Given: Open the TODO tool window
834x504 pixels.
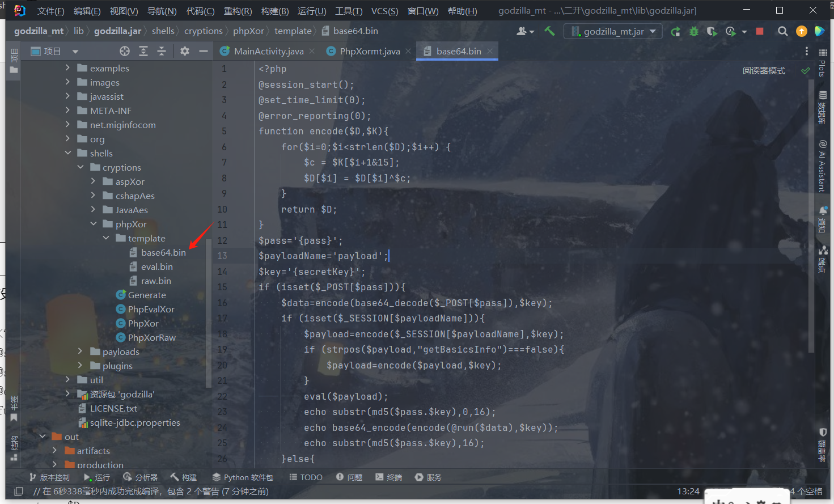Looking at the screenshot, I should click(306, 477).
